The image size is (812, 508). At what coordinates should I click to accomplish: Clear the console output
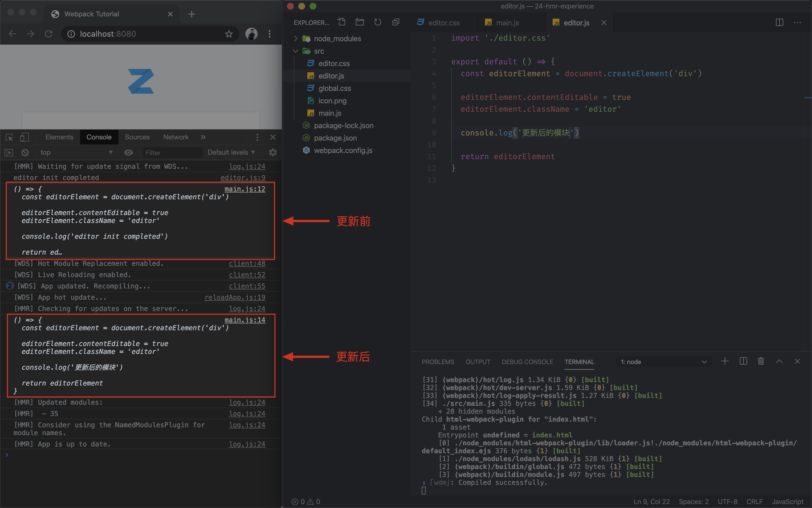pyautogui.click(x=25, y=152)
